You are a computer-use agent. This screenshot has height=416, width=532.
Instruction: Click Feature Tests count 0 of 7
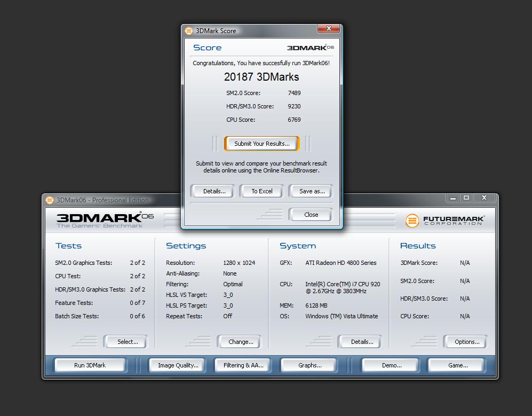coord(138,303)
